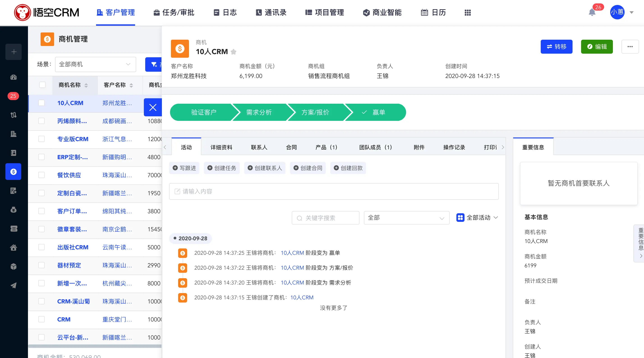Click the plus icon atop the sidebar
644x358 pixels.
14,52
